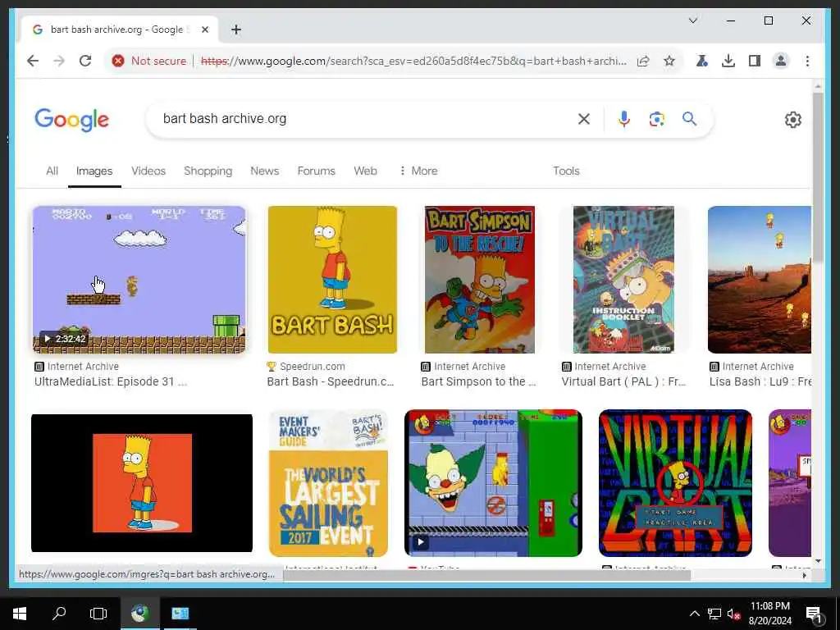
Task: Click the horizontal scrollbar right arrow
Action: (x=804, y=575)
